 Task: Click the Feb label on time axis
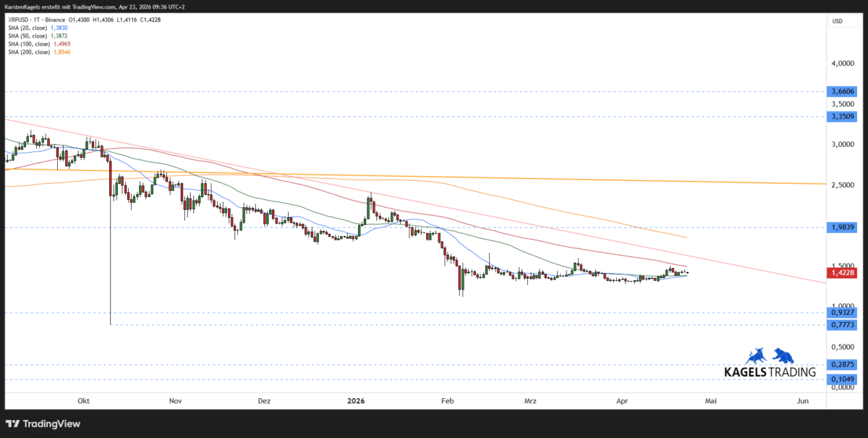(446, 400)
